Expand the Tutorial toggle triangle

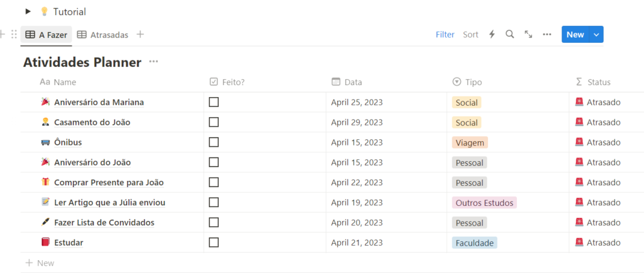pyautogui.click(x=28, y=11)
